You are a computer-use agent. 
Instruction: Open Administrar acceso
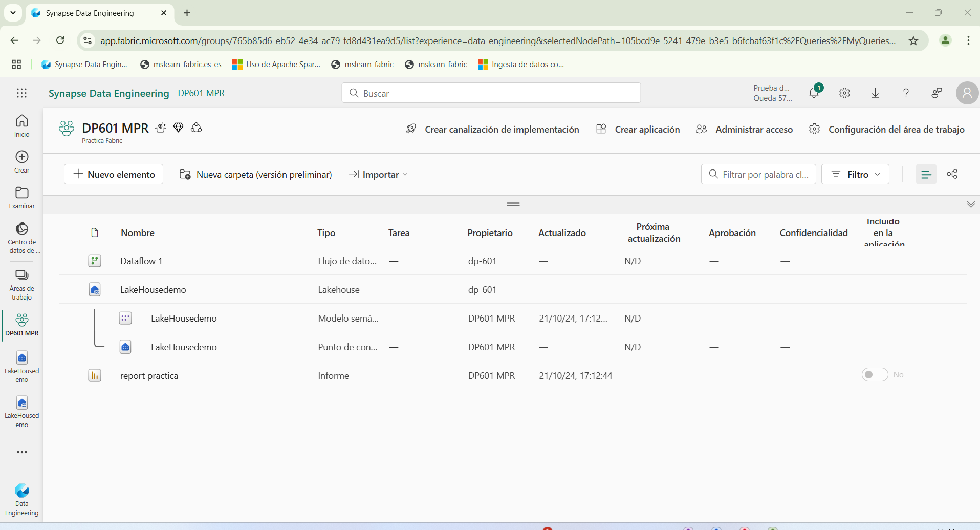click(744, 129)
